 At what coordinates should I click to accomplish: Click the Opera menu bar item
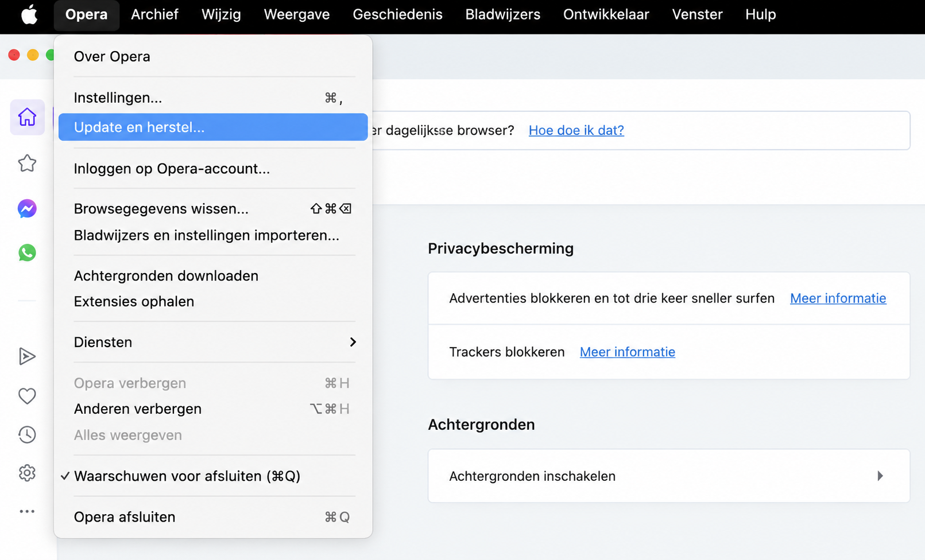point(86,14)
